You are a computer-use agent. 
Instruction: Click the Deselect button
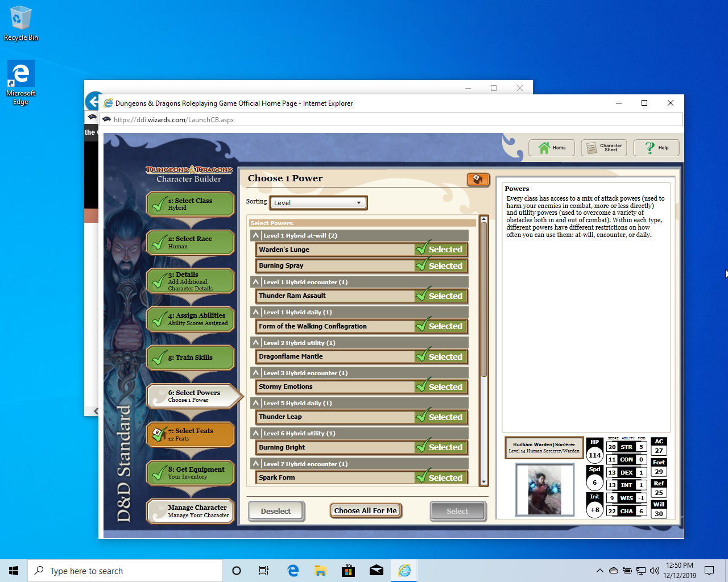coord(276,510)
